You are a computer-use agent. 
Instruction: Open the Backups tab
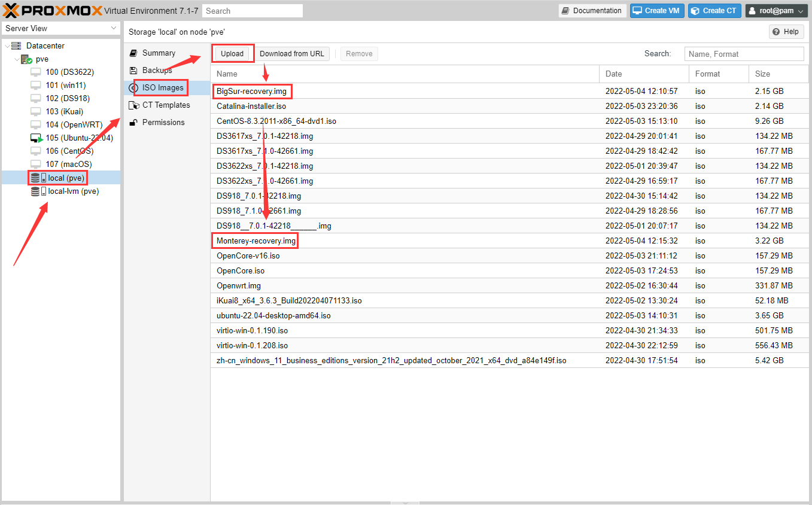pyautogui.click(x=167, y=71)
